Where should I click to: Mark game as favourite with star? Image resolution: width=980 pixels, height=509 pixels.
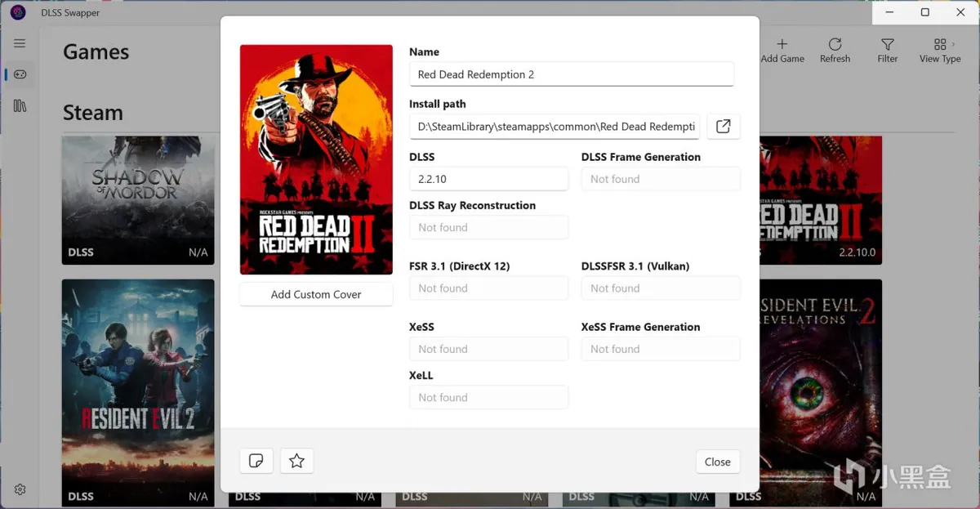coord(296,462)
